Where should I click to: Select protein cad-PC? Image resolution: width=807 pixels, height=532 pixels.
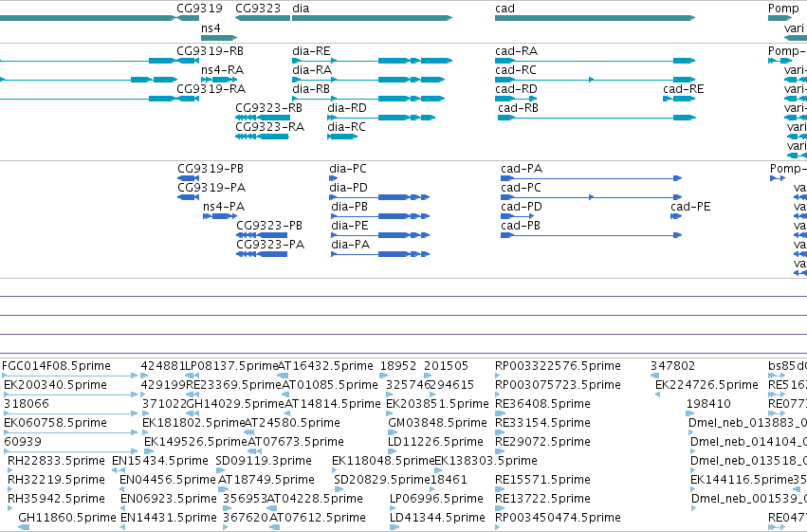click(592, 197)
